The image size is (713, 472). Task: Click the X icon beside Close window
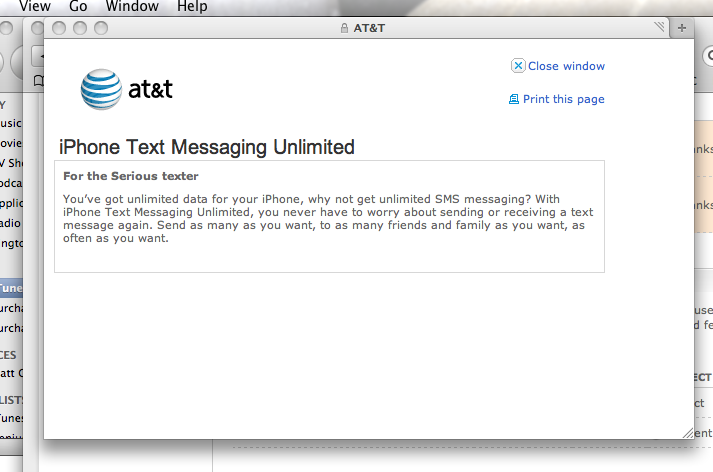pyautogui.click(x=518, y=66)
